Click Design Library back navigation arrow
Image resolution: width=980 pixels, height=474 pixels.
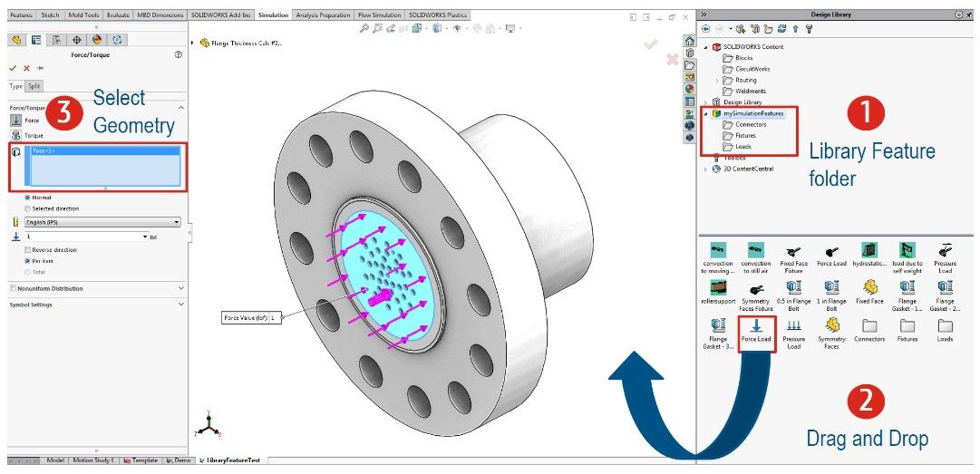(706, 29)
